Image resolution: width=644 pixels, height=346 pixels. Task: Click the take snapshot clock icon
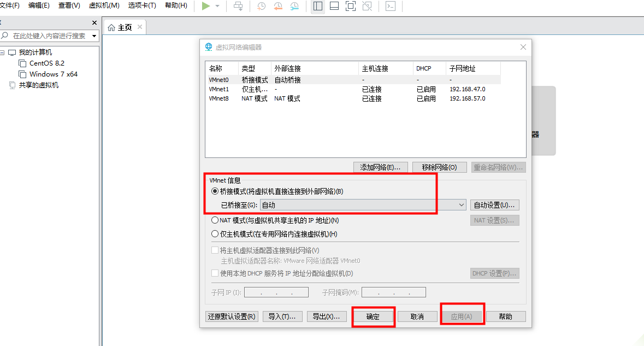(261, 6)
